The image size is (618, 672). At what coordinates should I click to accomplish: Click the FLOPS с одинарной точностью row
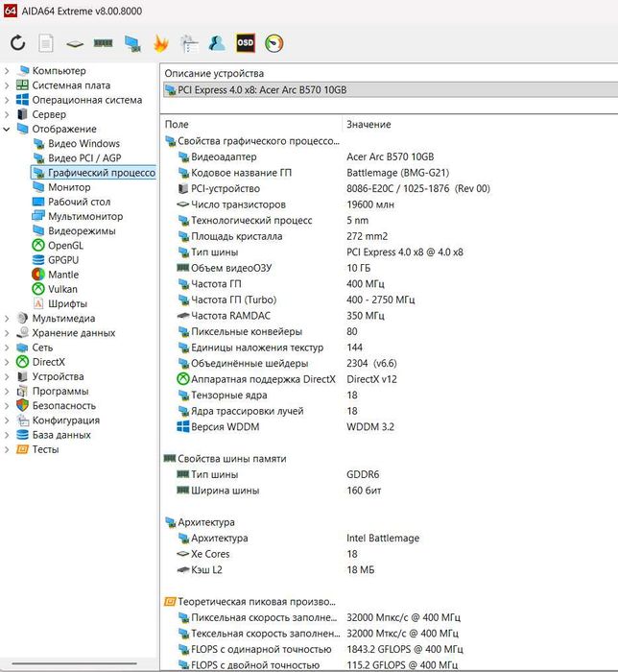[390, 649]
